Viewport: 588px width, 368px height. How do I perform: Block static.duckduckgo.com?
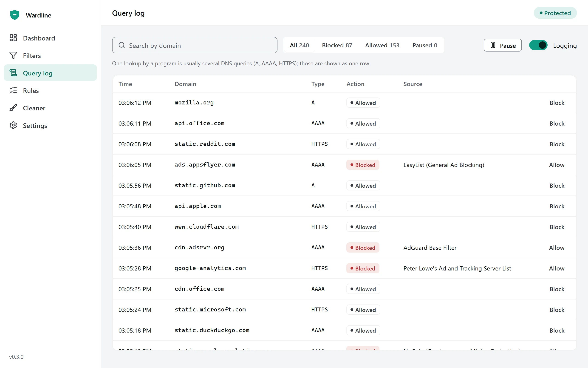(557, 330)
